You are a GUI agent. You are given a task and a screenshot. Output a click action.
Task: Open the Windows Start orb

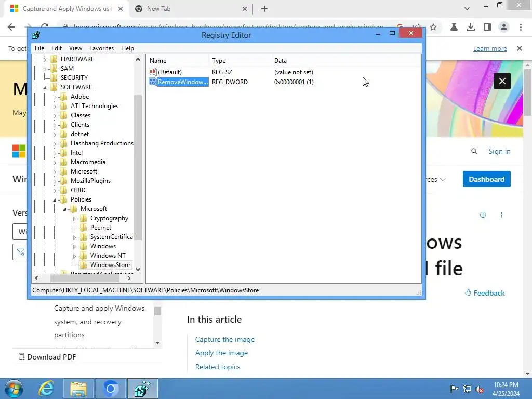coord(14,389)
